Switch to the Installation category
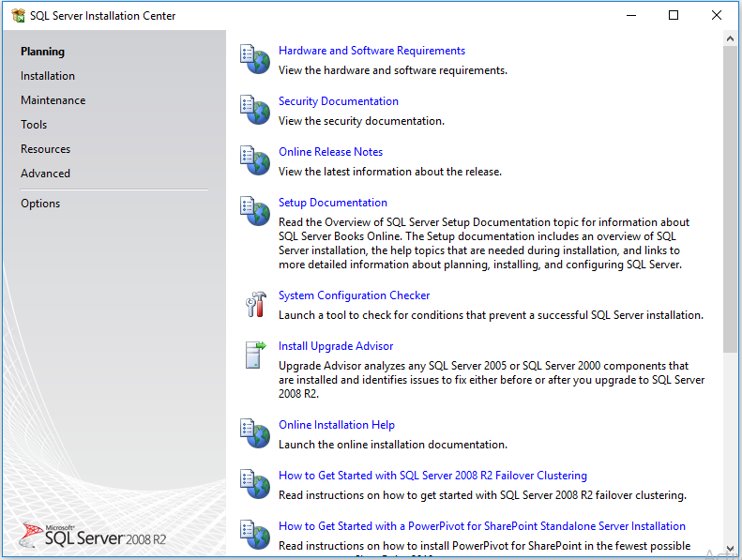 coord(48,76)
